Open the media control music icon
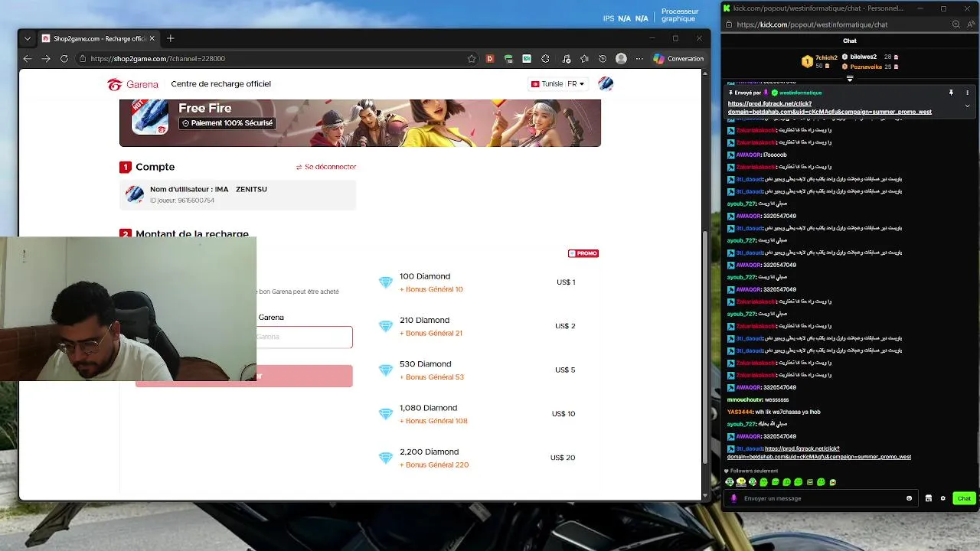This screenshot has height=551, width=980. [566, 58]
